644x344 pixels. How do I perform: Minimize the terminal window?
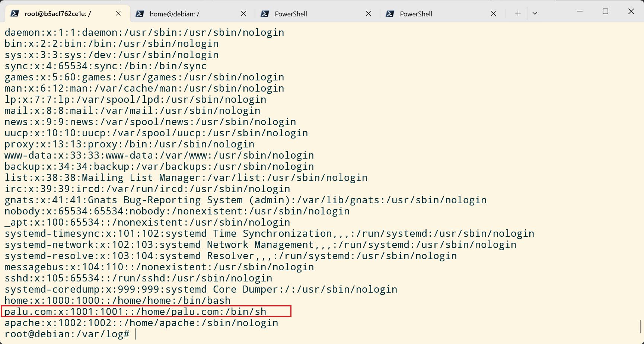pyautogui.click(x=580, y=12)
